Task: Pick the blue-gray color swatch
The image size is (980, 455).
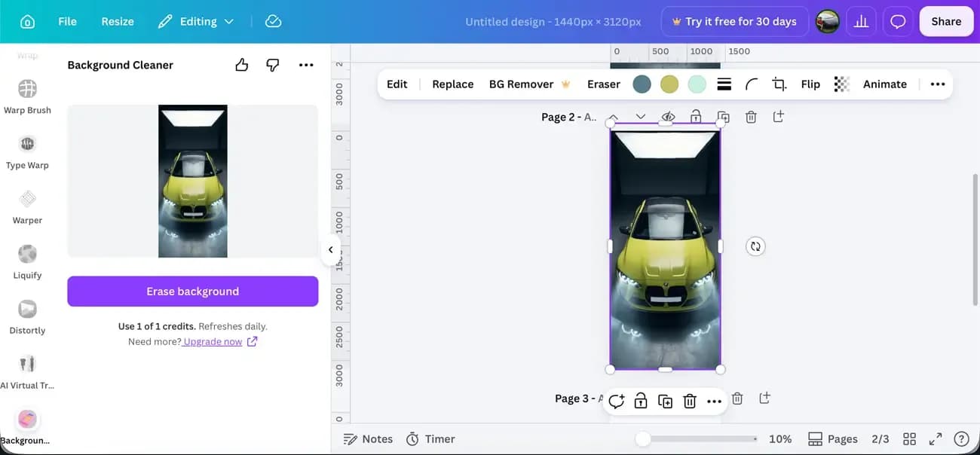Action: point(642,84)
